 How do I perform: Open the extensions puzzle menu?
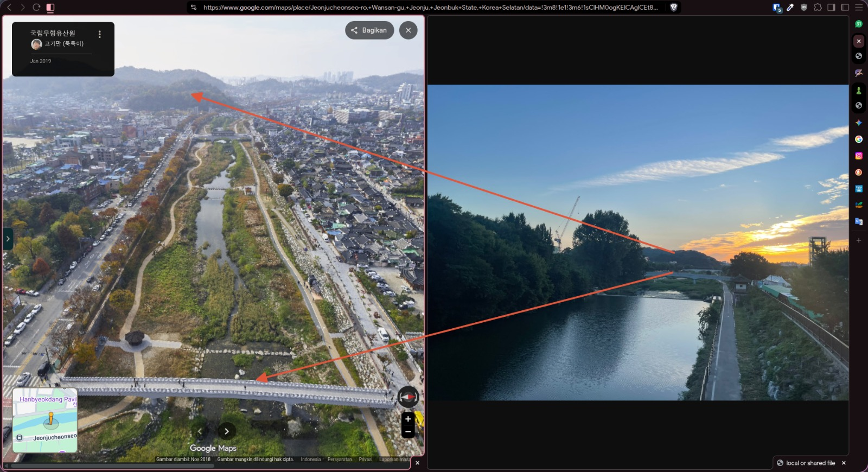pyautogui.click(x=818, y=8)
